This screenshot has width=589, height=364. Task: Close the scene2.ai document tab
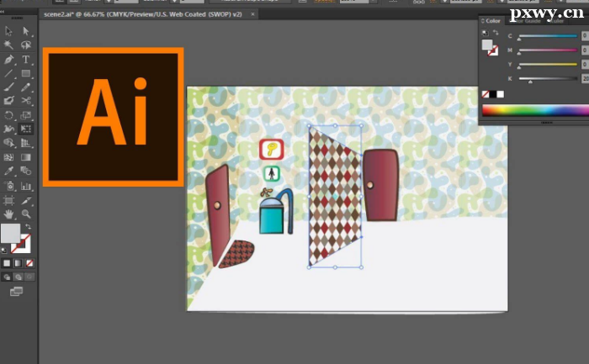[x=253, y=14]
